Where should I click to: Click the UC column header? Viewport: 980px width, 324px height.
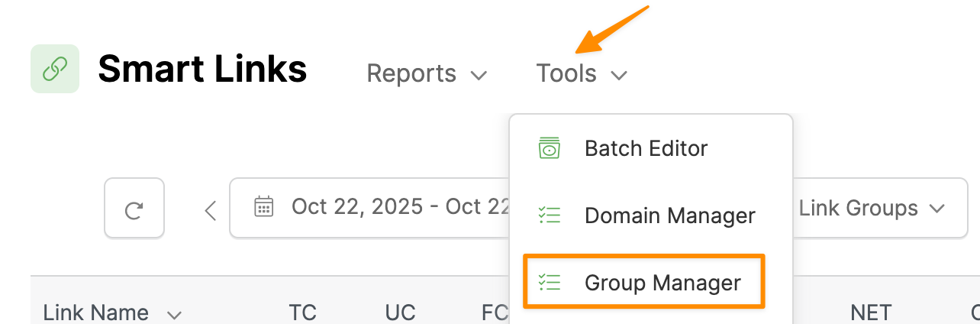coord(399,312)
